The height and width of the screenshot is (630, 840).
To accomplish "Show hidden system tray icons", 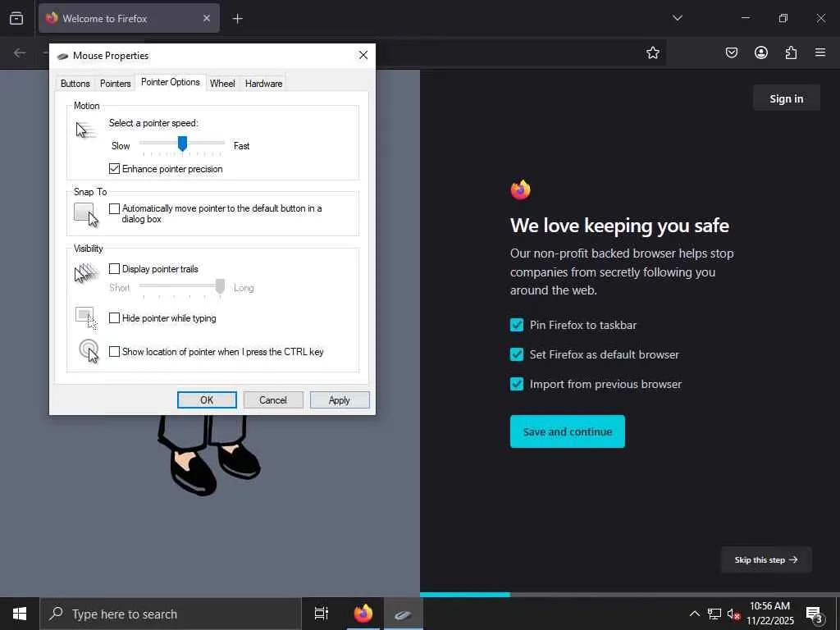I will pyautogui.click(x=694, y=614).
